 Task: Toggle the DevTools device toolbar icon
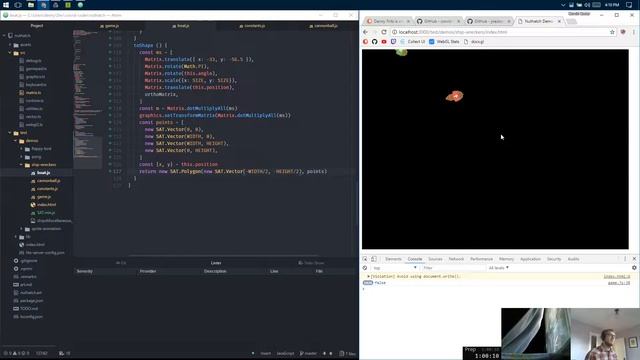373,259
